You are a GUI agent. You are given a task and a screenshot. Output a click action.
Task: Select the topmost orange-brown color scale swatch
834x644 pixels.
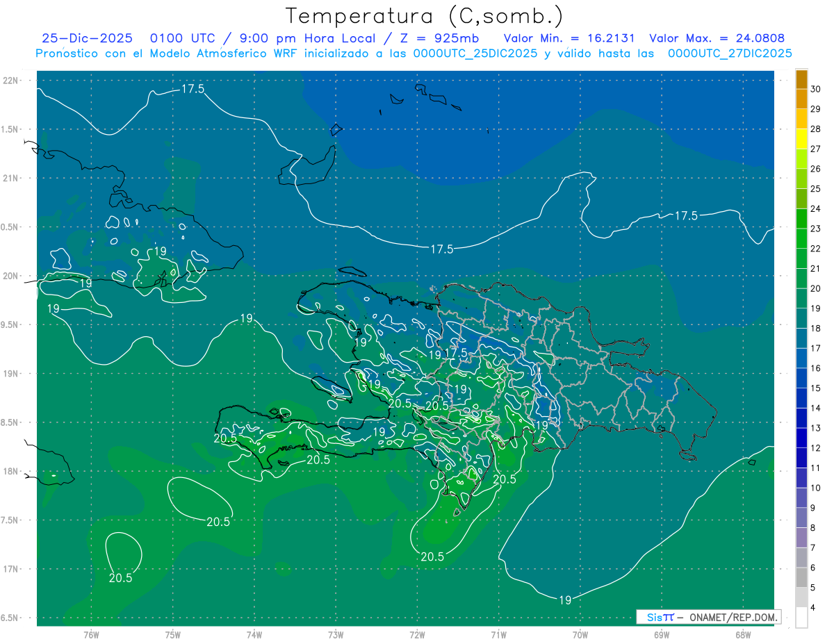tap(801, 79)
